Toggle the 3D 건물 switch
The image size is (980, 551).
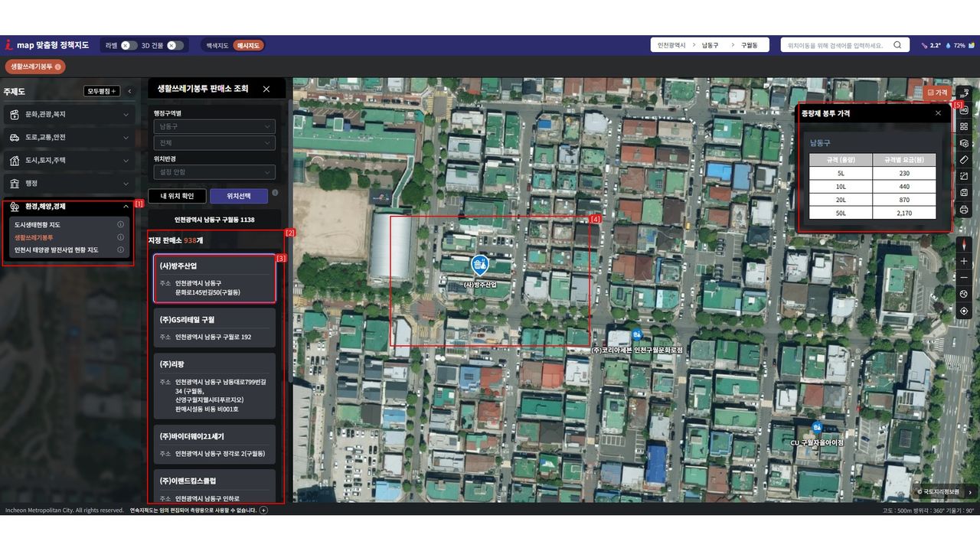175,45
